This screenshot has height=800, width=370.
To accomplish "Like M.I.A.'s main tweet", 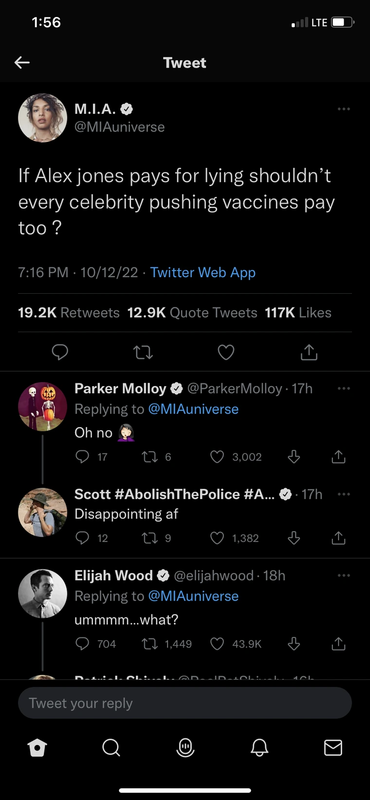I will click(x=226, y=352).
